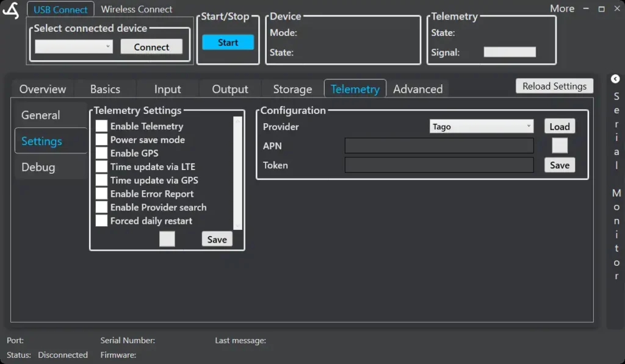Focus the Token input field
This screenshot has height=364, width=625.
(439, 165)
